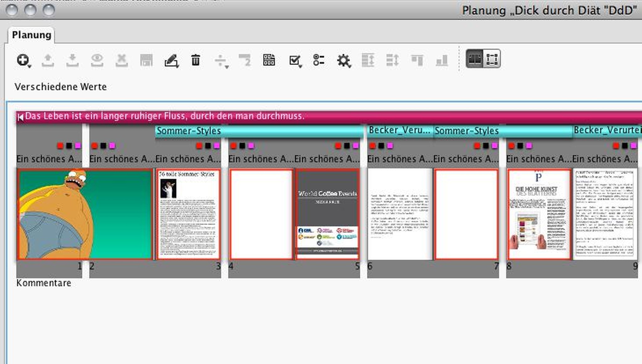
Task: Select the Planung tab
Action: 31,35
